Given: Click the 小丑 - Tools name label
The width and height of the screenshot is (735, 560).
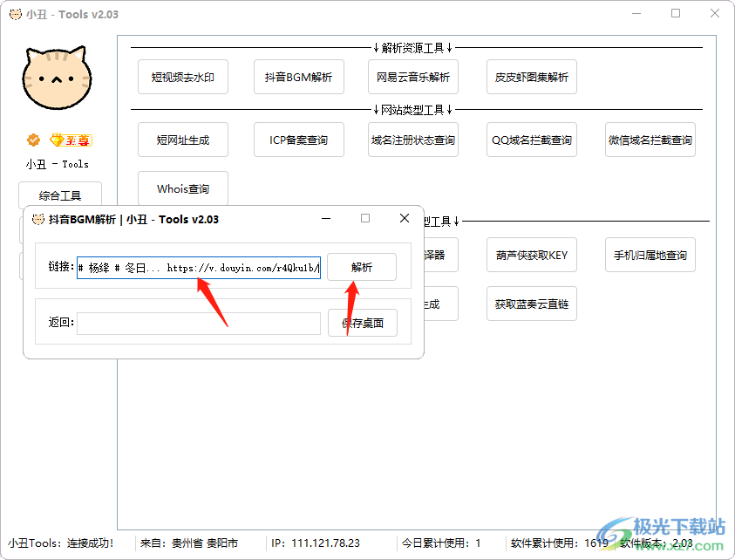Looking at the screenshot, I should [58, 164].
